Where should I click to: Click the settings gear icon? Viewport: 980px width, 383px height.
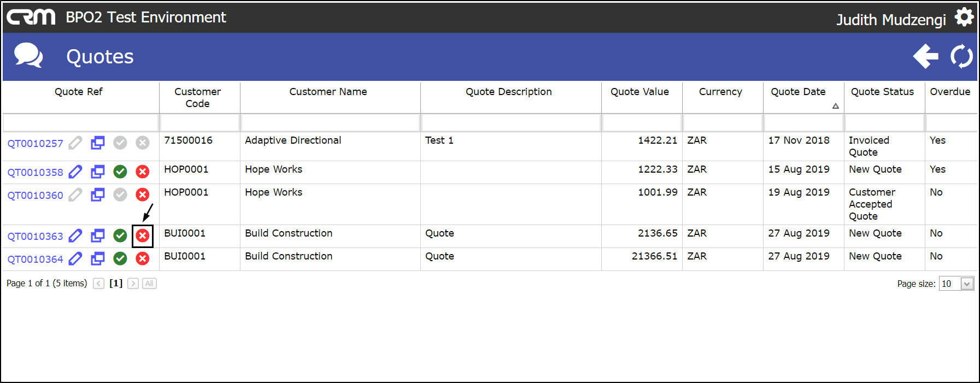(x=964, y=17)
